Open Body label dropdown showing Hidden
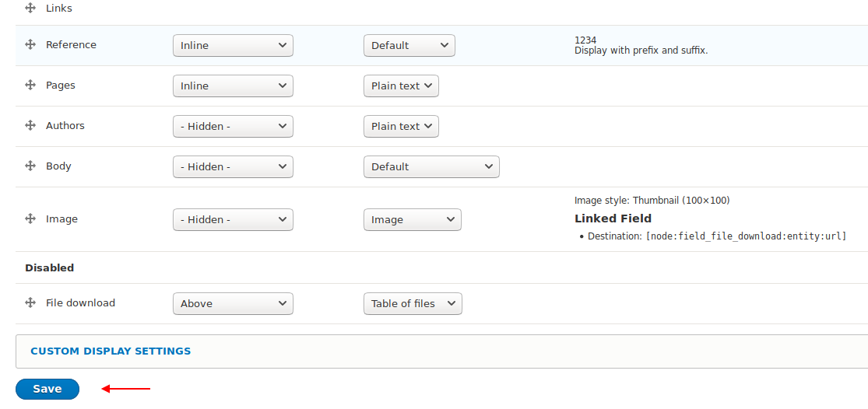Screen dimensions: 868x409 point(233,167)
